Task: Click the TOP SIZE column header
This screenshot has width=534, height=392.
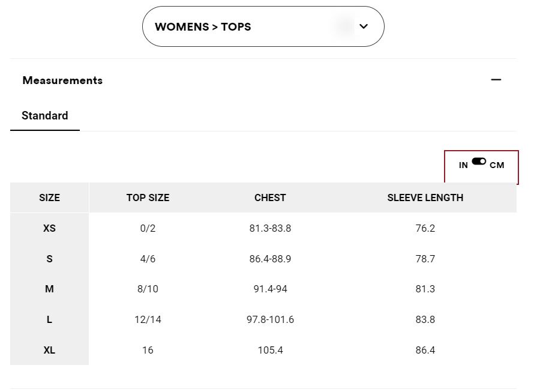Action: point(148,198)
